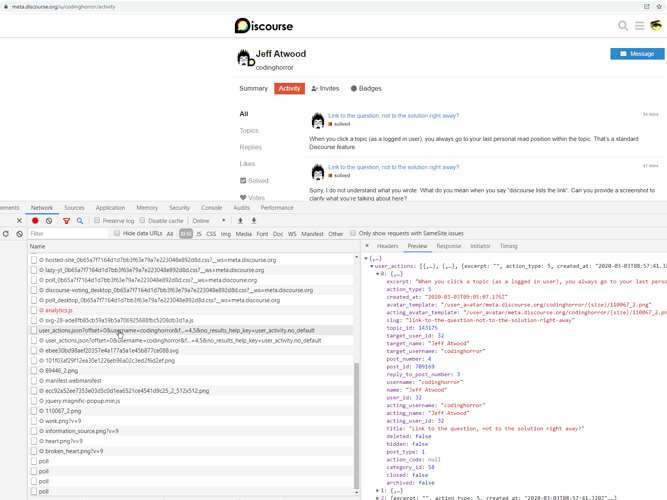Open network search magnifier icon

click(x=80, y=221)
